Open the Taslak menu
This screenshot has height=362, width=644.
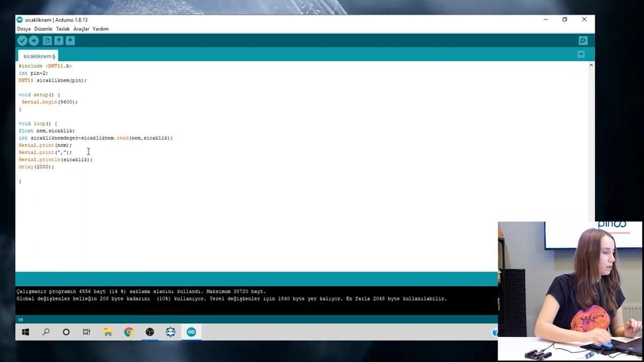[x=63, y=29]
